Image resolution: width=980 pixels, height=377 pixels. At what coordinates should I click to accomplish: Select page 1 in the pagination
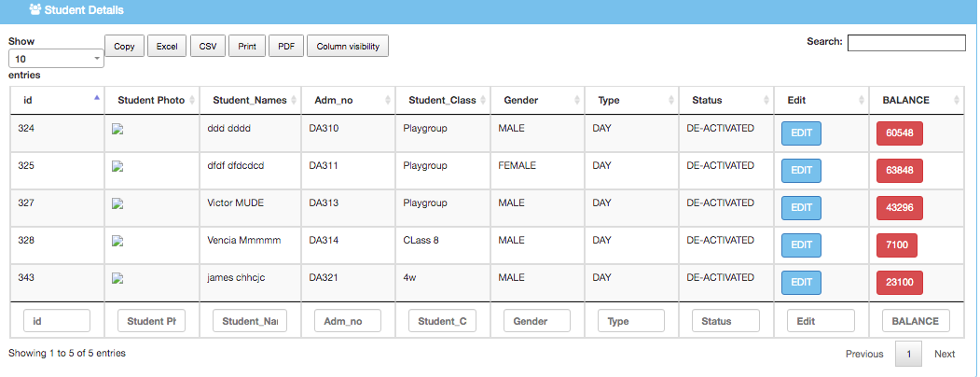pos(909,354)
